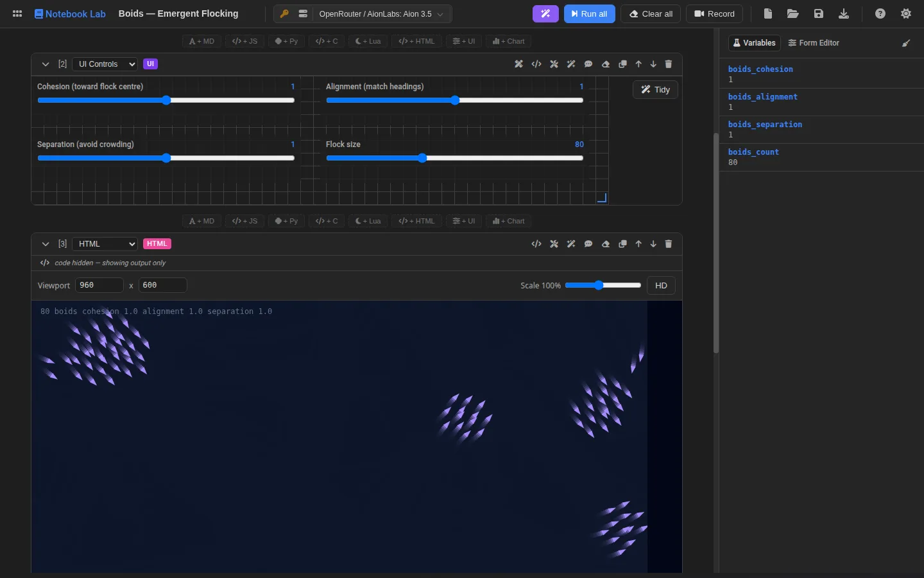Click the Clear all button
Viewport: 924px width, 578px height.
651,13
